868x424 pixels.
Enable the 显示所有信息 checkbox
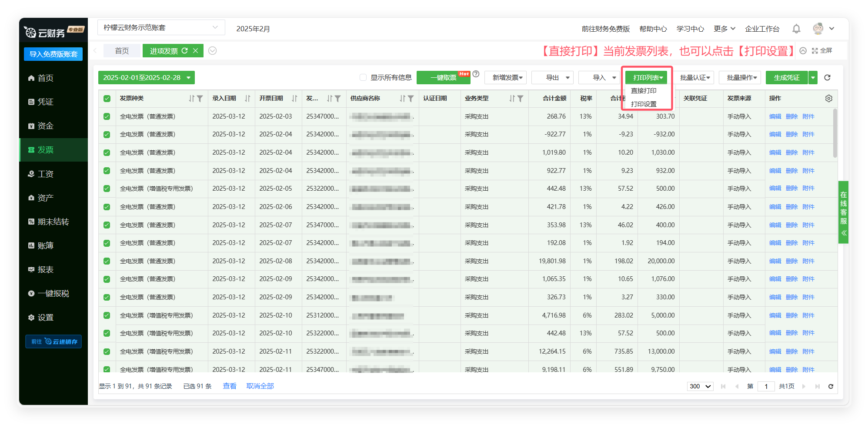[x=363, y=77]
